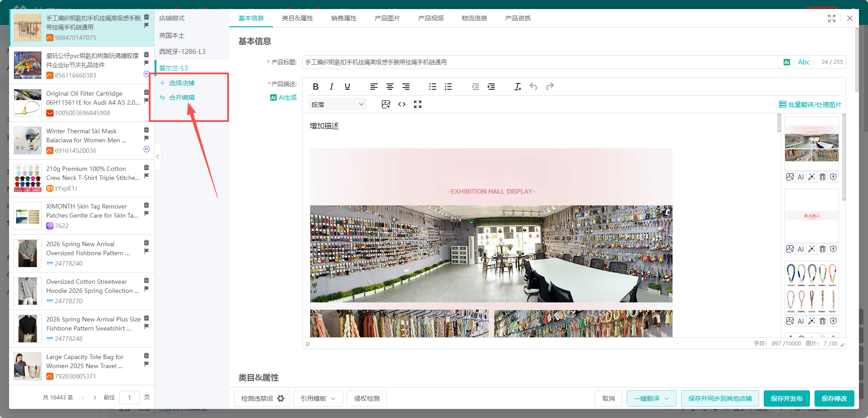Select the 西班牙-1286-L3 store
Screen dimensions: 868x418
click(x=192, y=52)
